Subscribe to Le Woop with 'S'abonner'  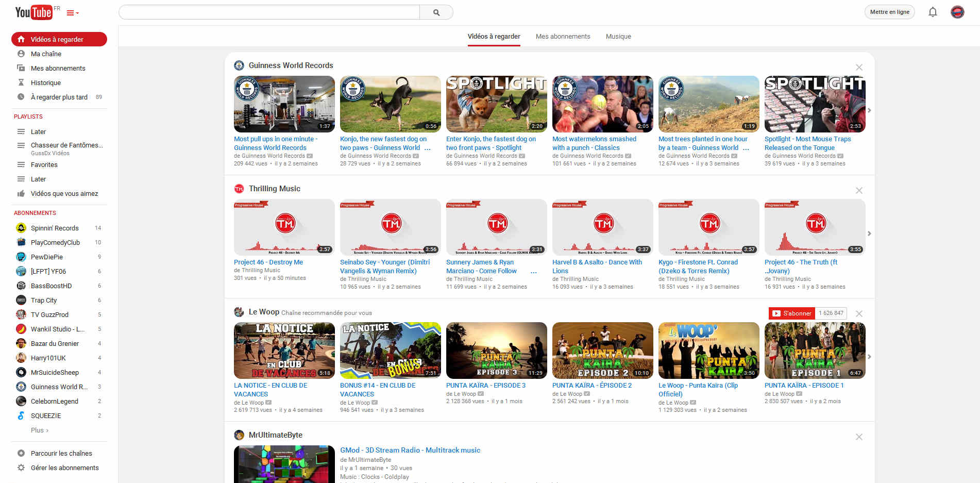point(792,313)
